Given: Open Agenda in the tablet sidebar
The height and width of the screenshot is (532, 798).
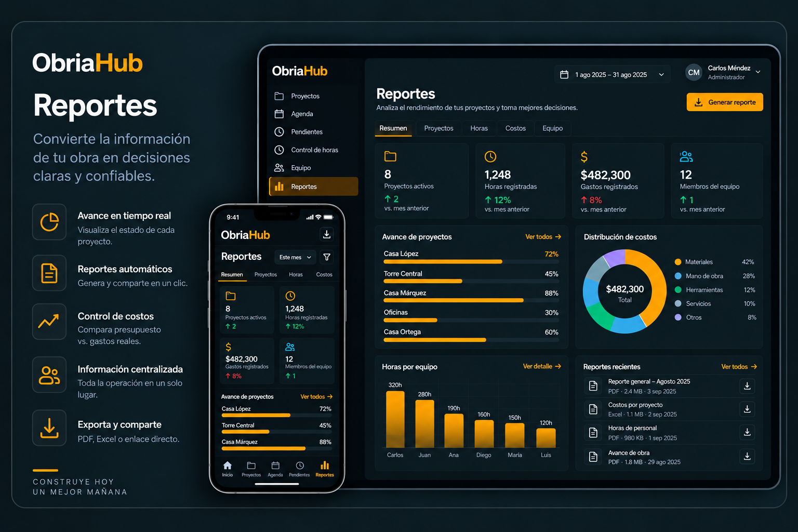Looking at the screenshot, I should pos(313,114).
